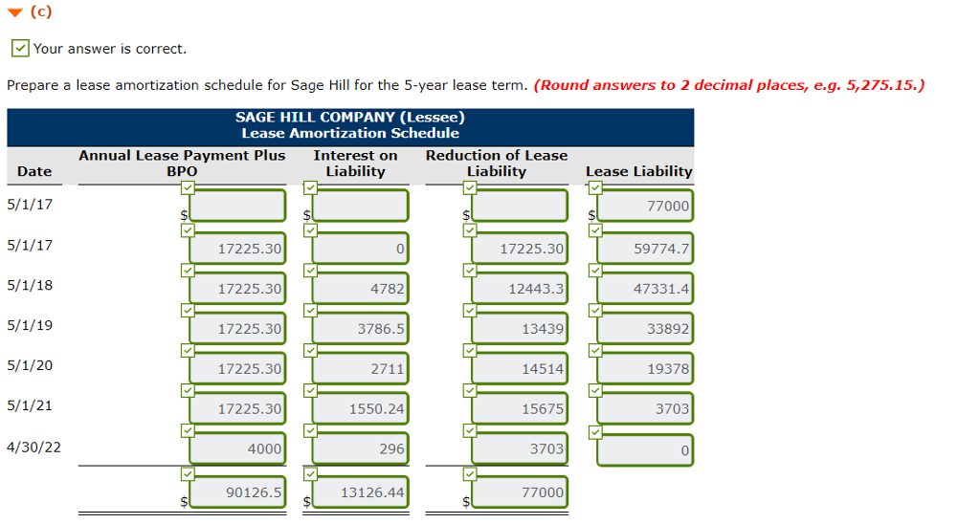Click the empty Annual Lease Payment field for first 5/1/17 row
The height and width of the screenshot is (524, 980).
[237, 207]
